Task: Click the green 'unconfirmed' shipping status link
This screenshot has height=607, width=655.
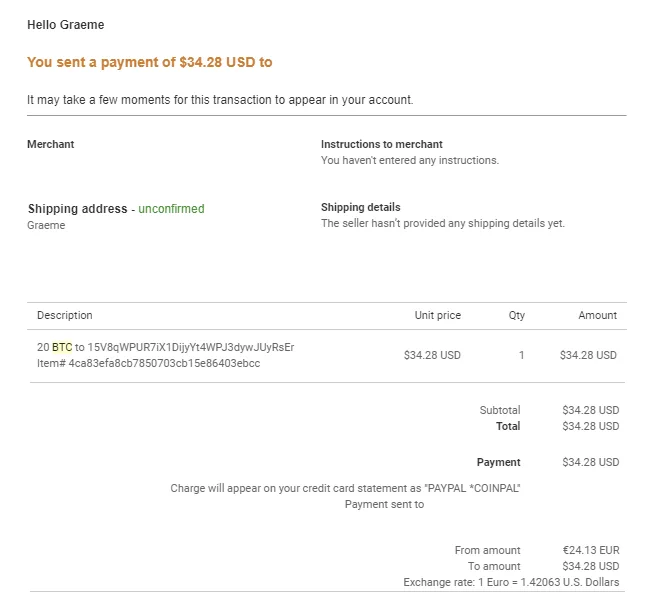Action: [x=171, y=209]
